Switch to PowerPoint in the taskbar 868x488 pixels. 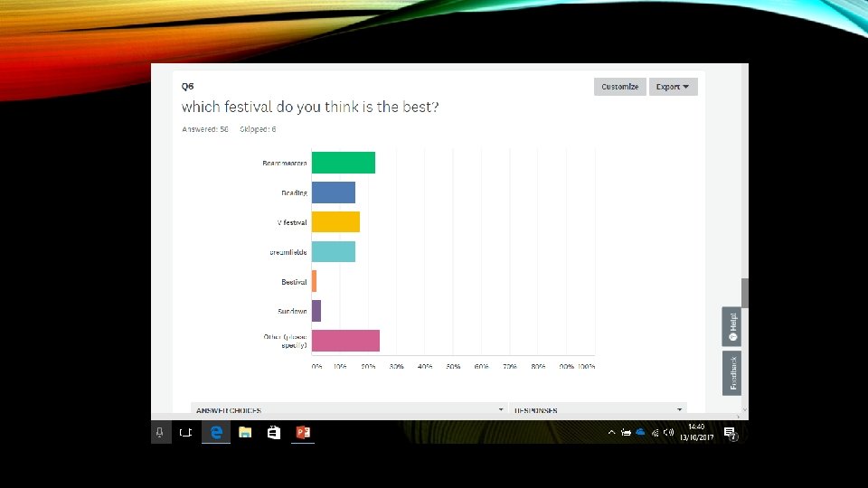tap(303, 433)
